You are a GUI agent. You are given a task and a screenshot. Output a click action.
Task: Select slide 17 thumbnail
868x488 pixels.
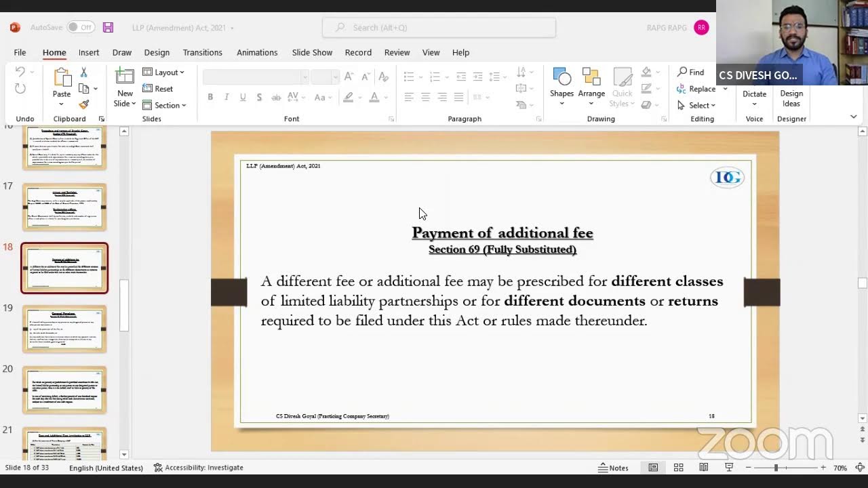click(64, 207)
